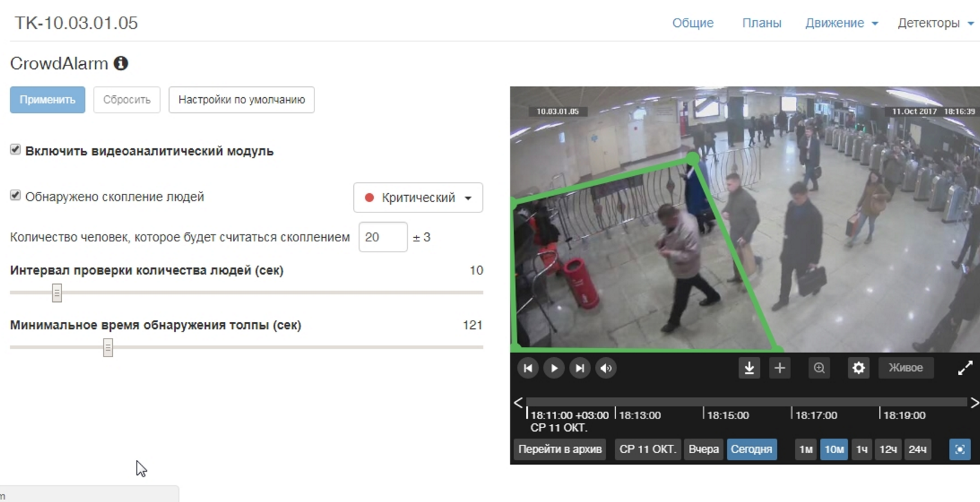Image resolution: width=980 pixels, height=502 pixels.
Task: Expand the video to fullscreen
Action: pos(965,368)
